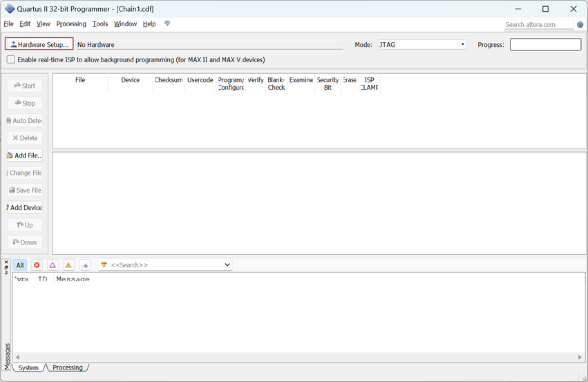Click the Program/Configure column header
This screenshot has height=382, width=588.
point(231,83)
